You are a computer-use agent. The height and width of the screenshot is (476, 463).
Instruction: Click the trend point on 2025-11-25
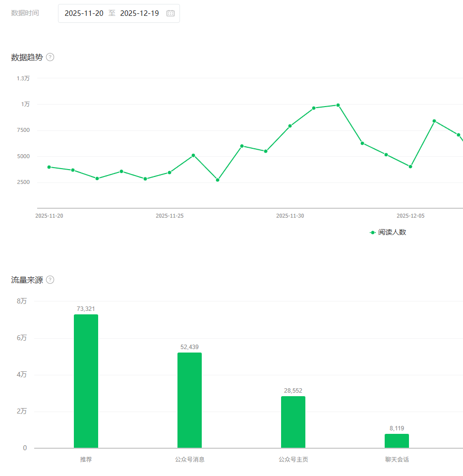(x=170, y=173)
